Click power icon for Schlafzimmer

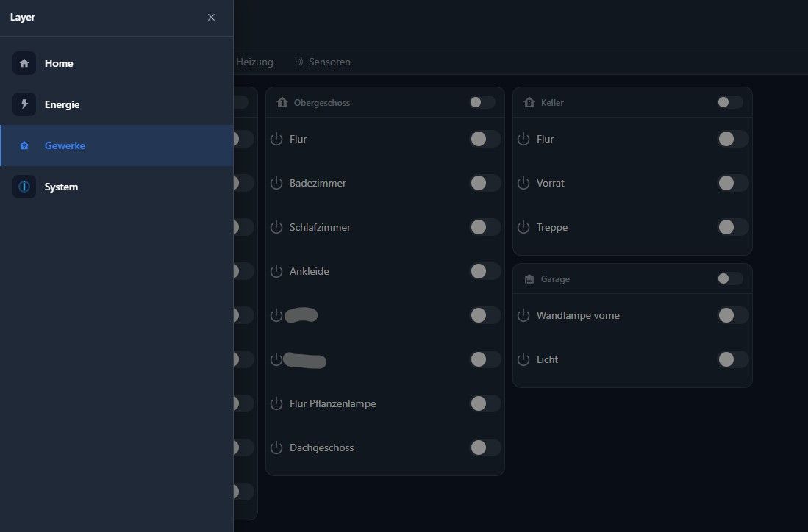pos(276,227)
